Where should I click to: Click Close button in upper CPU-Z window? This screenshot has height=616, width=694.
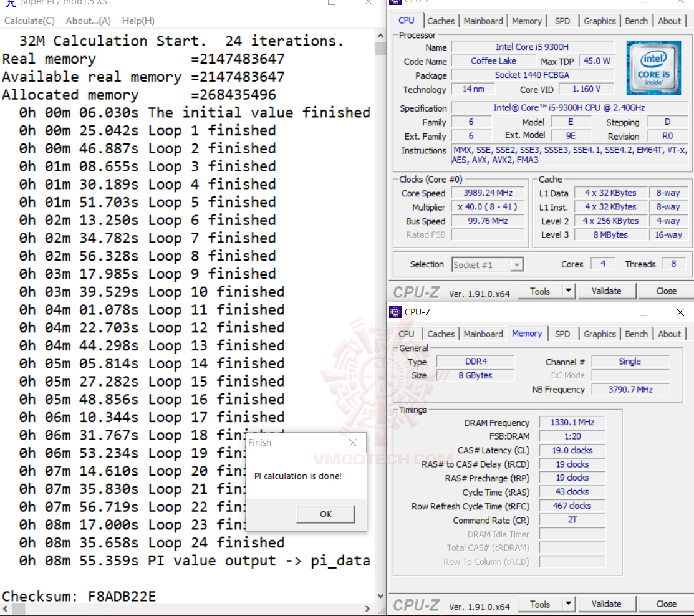666,291
